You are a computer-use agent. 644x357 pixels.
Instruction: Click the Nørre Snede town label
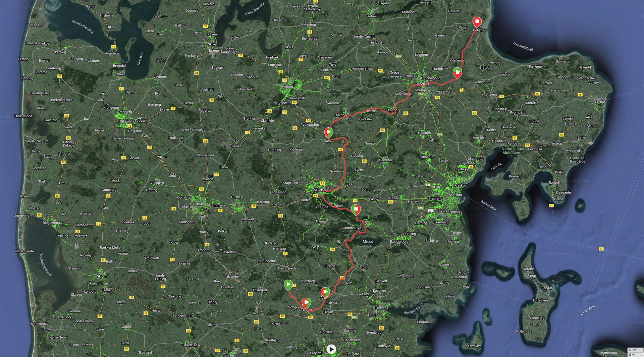click(x=287, y=268)
